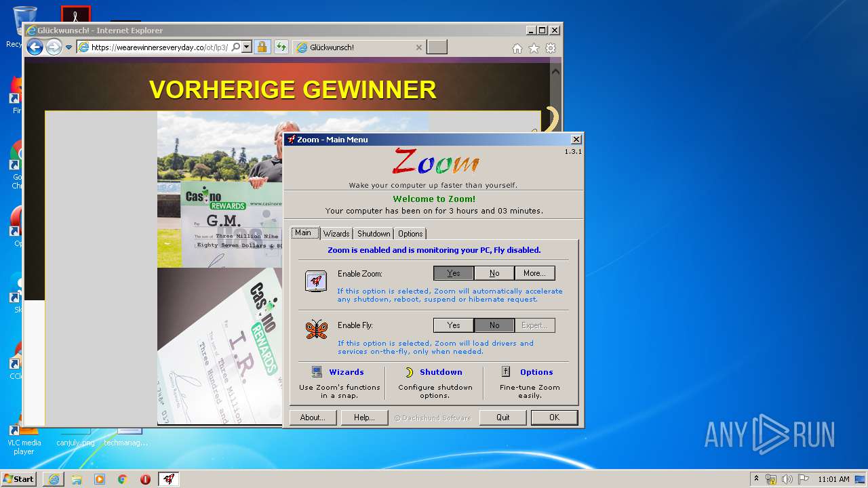
Task: Expand the address bar dropdown
Action: [247, 47]
